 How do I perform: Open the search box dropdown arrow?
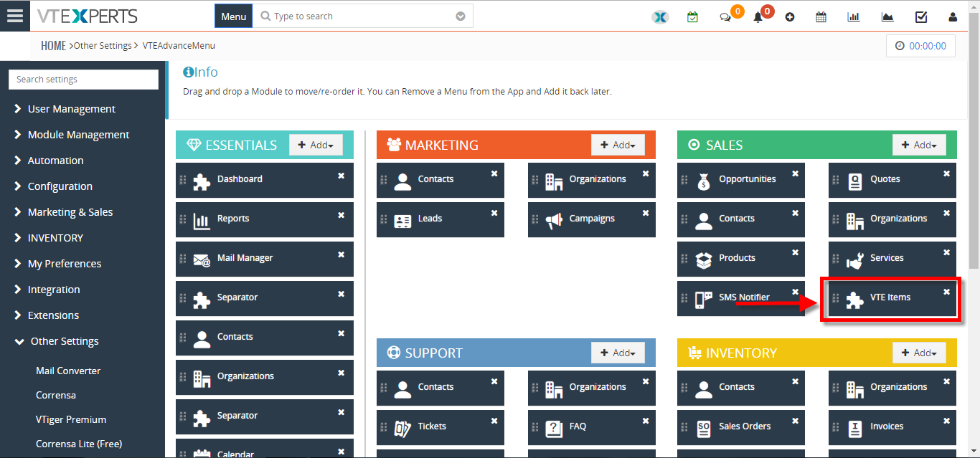(x=461, y=16)
